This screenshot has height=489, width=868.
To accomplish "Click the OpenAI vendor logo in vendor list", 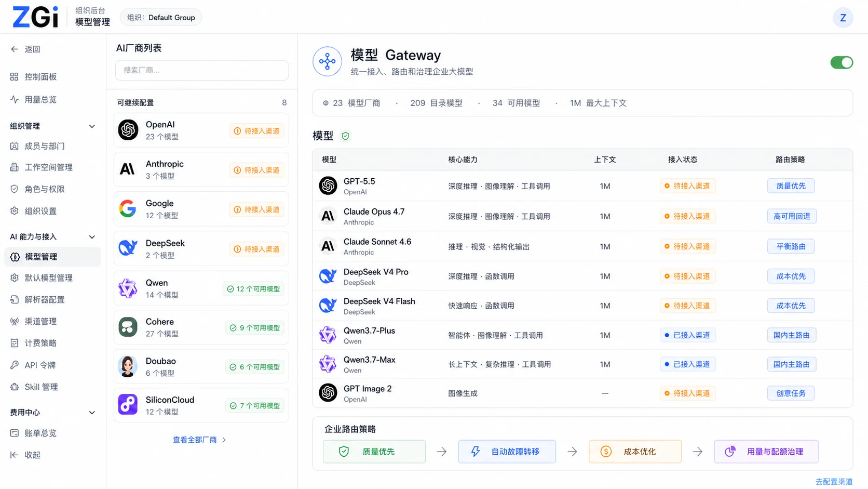I will pyautogui.click(x=128, y=130).
